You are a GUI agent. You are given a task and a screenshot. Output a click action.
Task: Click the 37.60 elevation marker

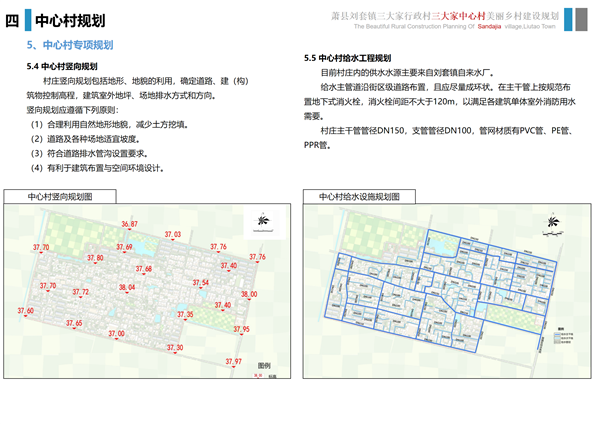click(25, 312)
